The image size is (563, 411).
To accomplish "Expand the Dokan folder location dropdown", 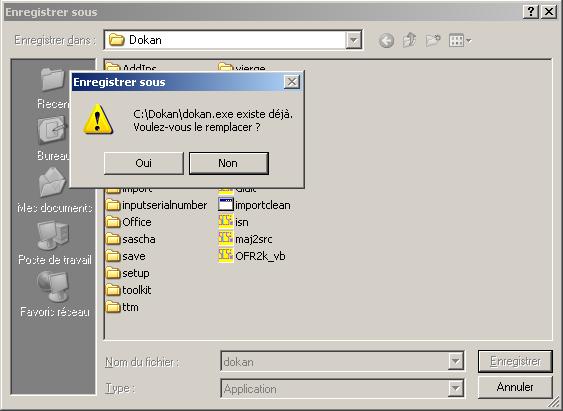I will [x=353, y=40].
